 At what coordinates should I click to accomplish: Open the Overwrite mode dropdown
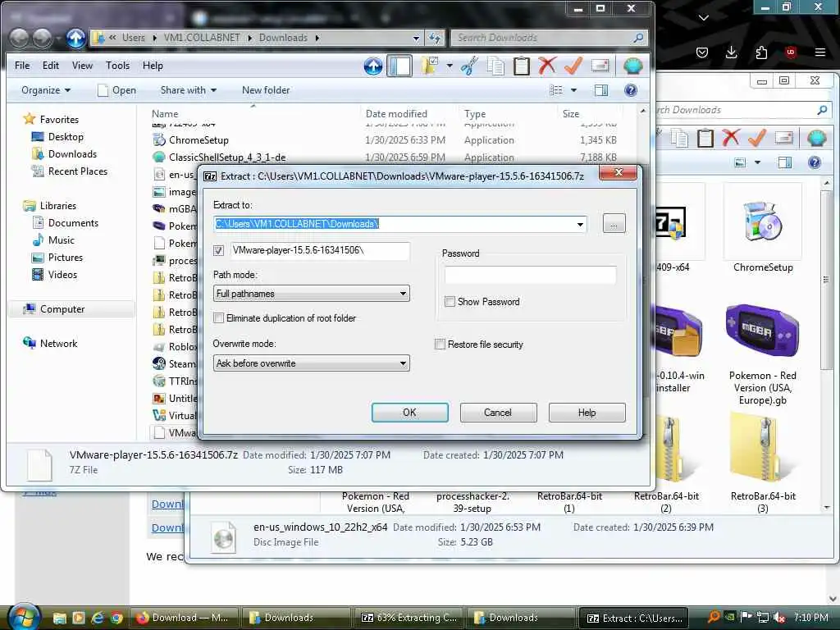tap(311, 363)
